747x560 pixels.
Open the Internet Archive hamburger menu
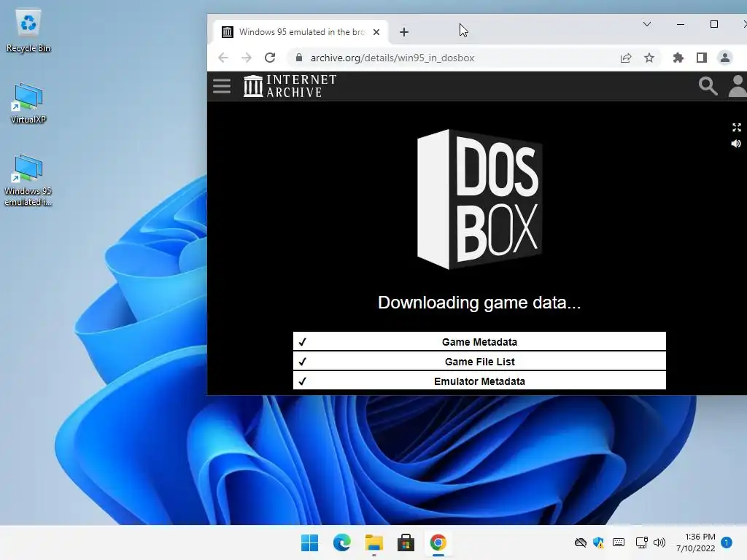[x=222, y=86]
